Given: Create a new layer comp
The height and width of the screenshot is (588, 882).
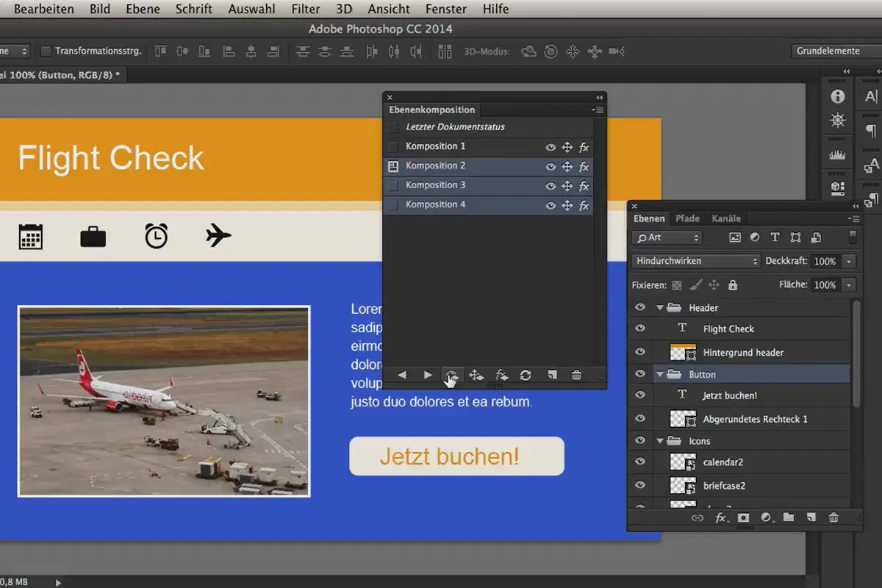Looking at the screenshot, I should [x=552, y=376].
